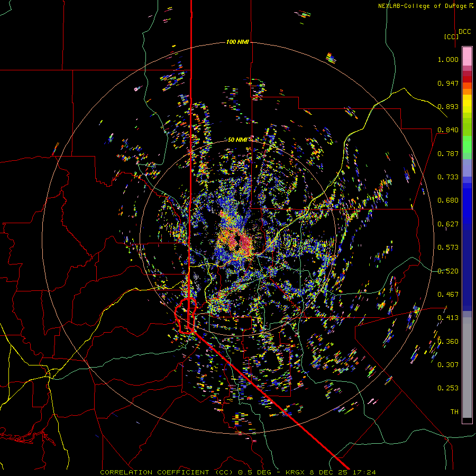Click the 0.520 legend value
Screen dimensions: 476x476
(x=448, y=271)
